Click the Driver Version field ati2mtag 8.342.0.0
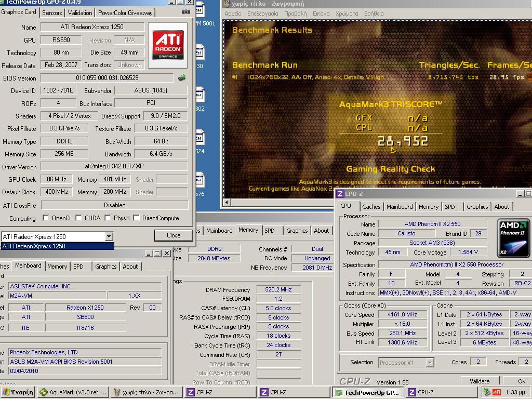Screen dimensions: 532x399 coord(114,166)
